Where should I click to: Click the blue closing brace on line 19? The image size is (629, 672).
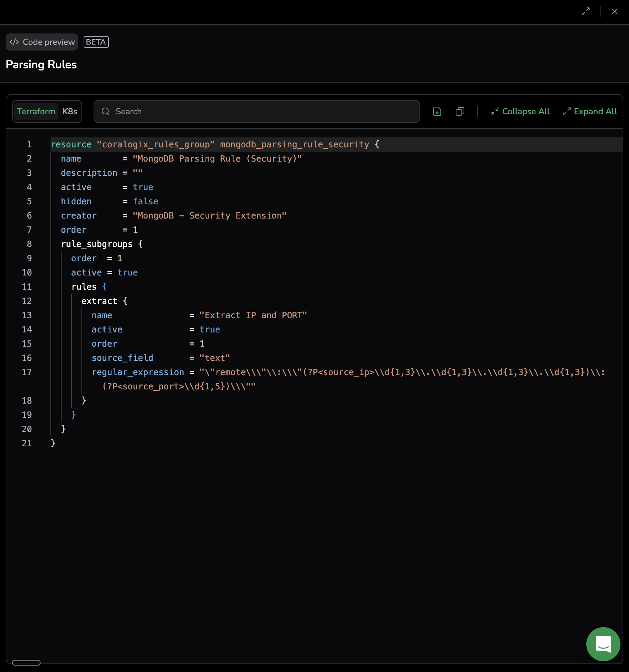point(74,415)
